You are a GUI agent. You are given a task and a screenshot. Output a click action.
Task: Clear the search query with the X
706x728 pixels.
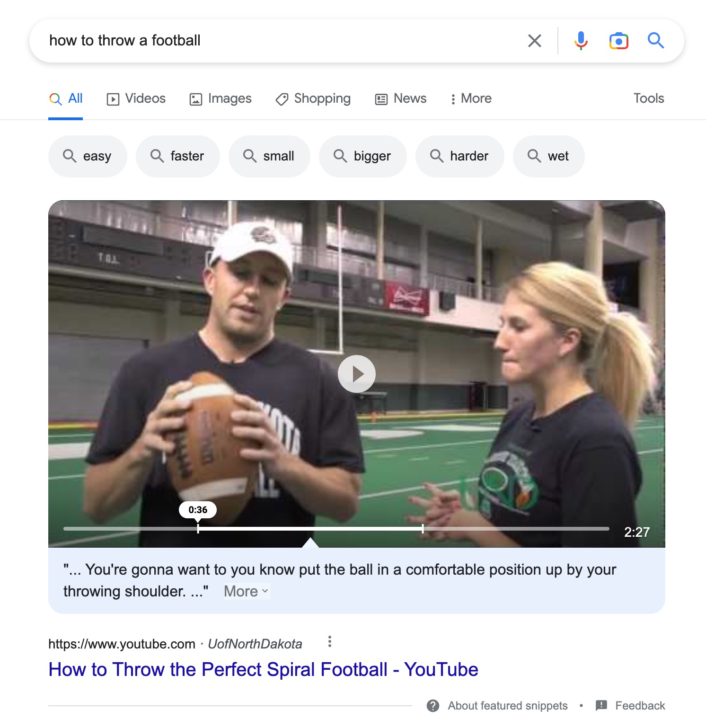pos(534,41)
